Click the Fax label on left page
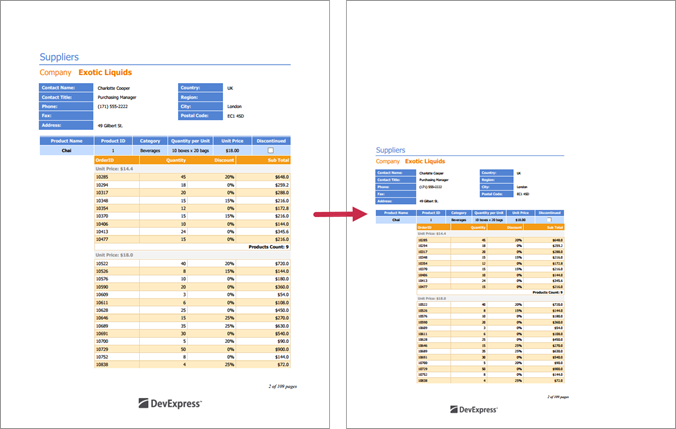The image size is (676, 429). [66, 116]
